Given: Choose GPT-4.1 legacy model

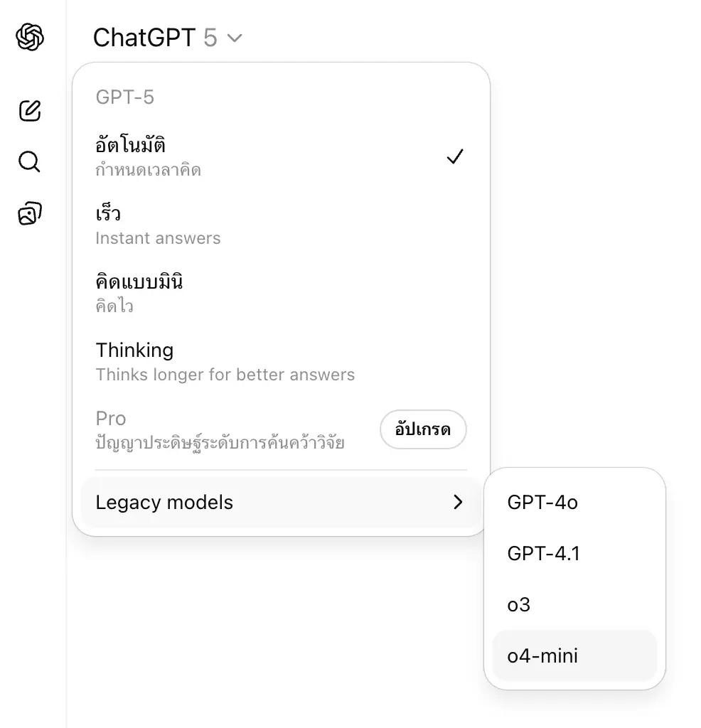Looking at the screenshot, I should tap(544, 553).
